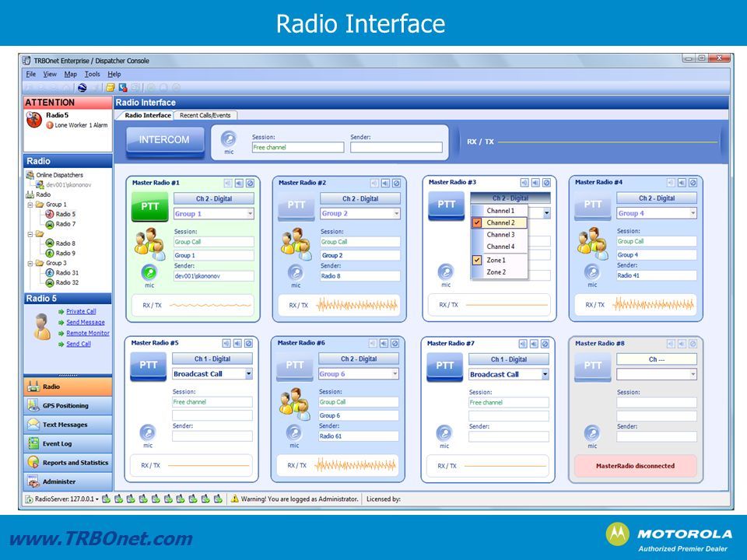
Task: Collapse the Group 1 folder in the radio tree
Action: point(30,205)
